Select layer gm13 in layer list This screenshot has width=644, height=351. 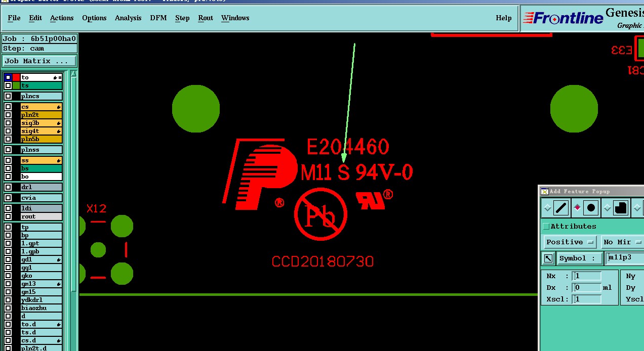click(x=41, y=284)
